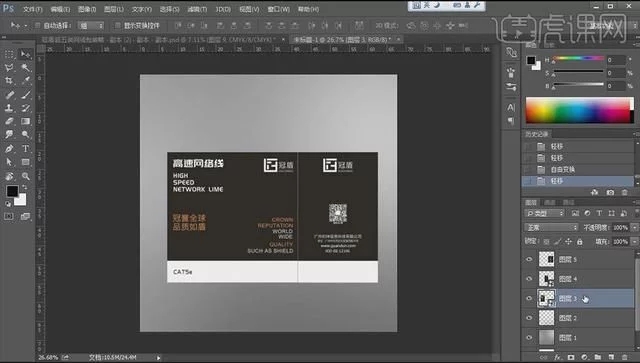Viewport: 640px width, 363px height.
Task: Select the Move tool in the toolbox
Action: pyautogui.click(x=25, y=54)
